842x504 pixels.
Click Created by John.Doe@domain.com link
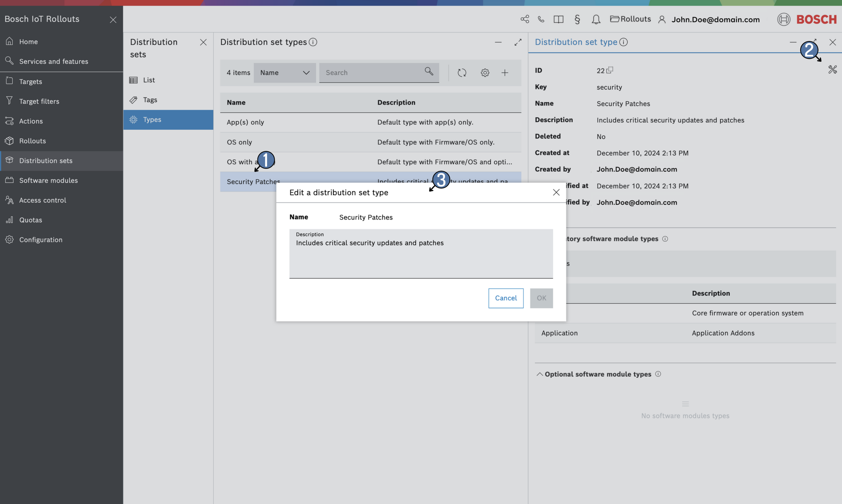click(x=637, y=169)
